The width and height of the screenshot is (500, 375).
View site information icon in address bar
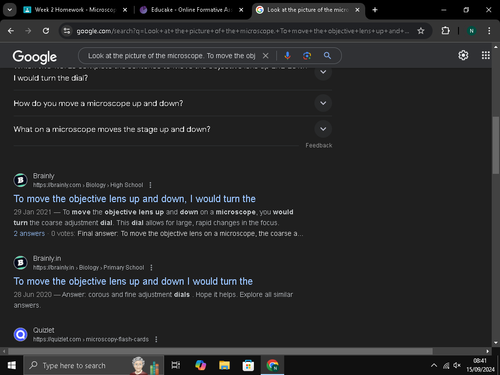(x=67, y=31)
